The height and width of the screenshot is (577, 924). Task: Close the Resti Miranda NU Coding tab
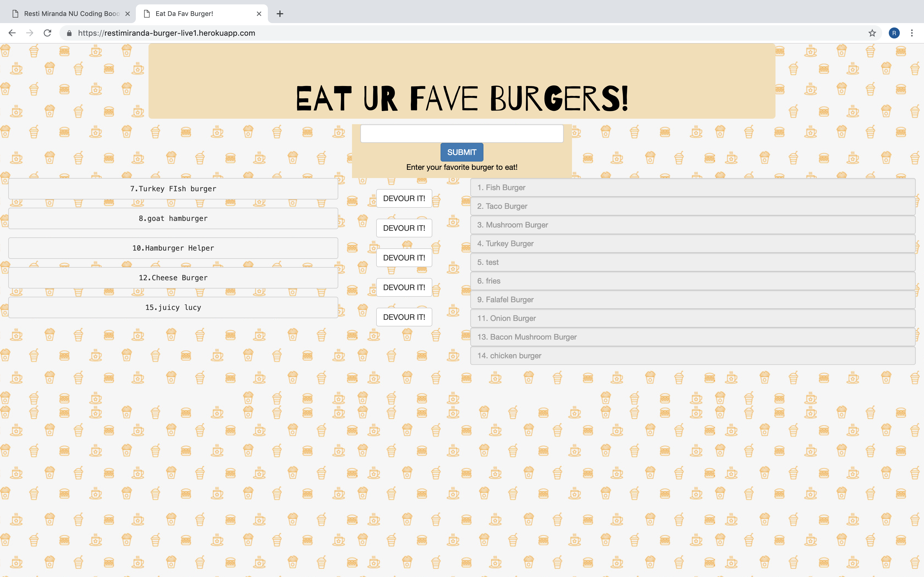click(x=128, y=14)
